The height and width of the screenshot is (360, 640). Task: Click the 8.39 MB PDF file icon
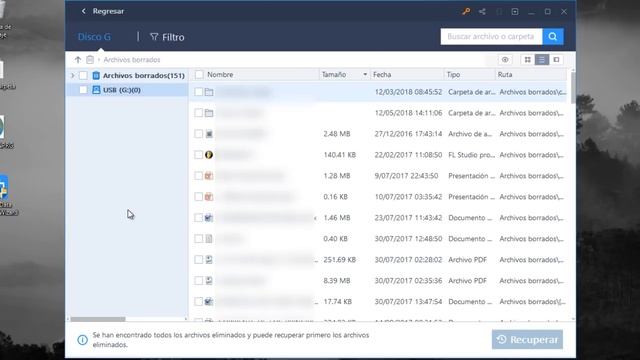tap(209, 280)
